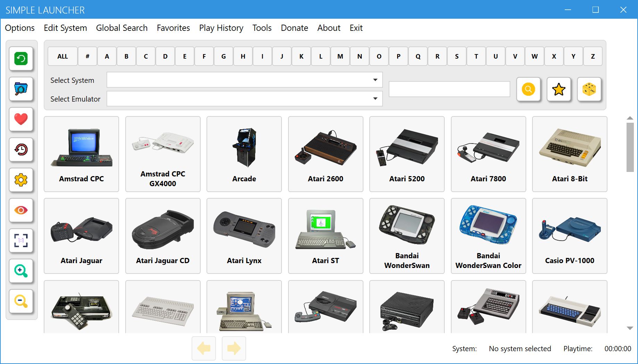
Task: Filter systems starting with letter A
Action: pos(107,56)
